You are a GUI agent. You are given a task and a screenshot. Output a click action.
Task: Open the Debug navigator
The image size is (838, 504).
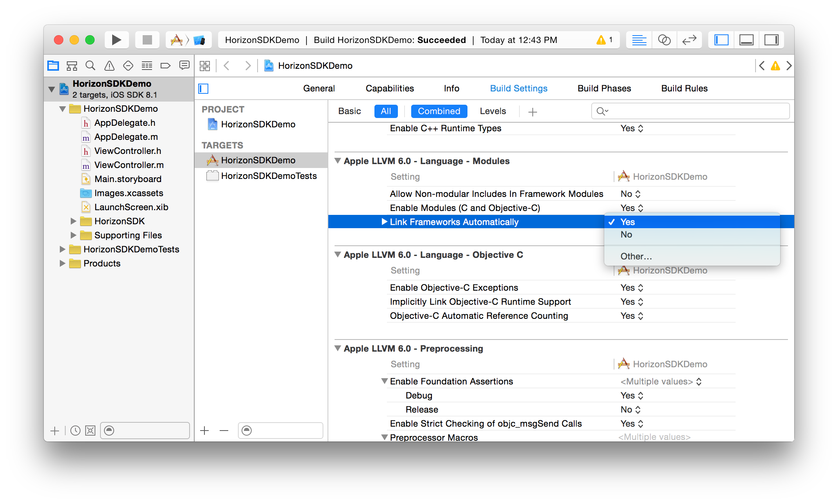147,66
